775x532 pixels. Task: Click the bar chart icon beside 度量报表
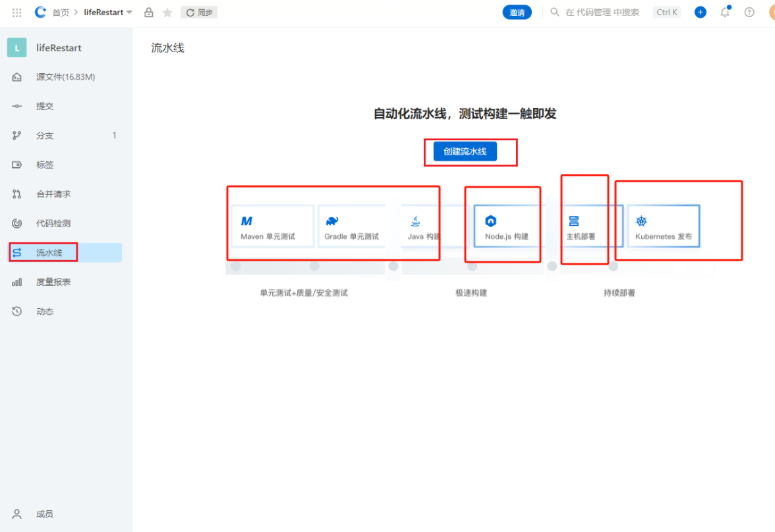(x=17, y=282)
